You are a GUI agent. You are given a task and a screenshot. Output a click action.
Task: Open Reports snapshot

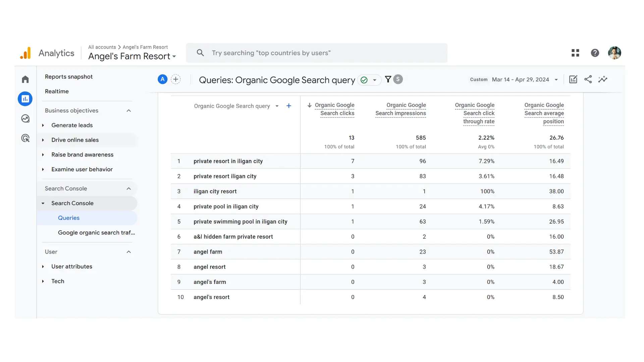(x=69, y=77)
